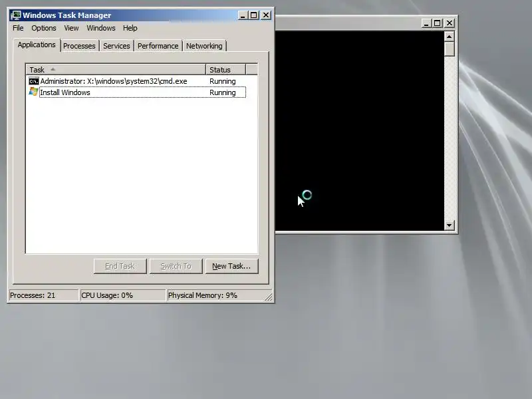Switch to the Processes tab

tap(79, 46)
